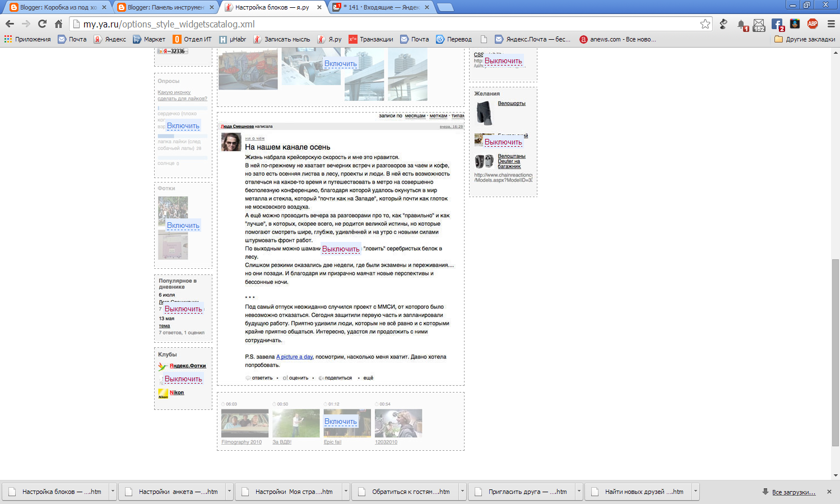Go back with the browser arrow

point(10,24)
